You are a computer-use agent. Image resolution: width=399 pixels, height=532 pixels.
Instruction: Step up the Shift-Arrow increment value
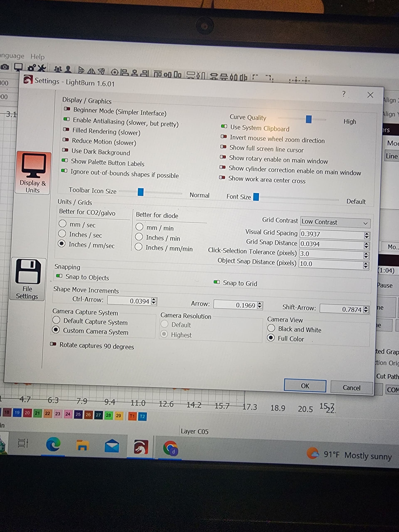(366, 308)
